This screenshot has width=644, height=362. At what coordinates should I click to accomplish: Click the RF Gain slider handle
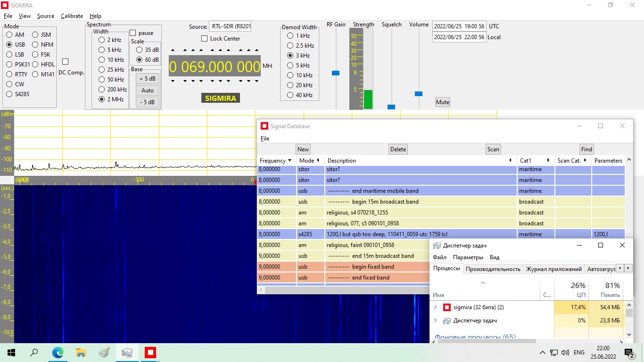tap(336, 73)
